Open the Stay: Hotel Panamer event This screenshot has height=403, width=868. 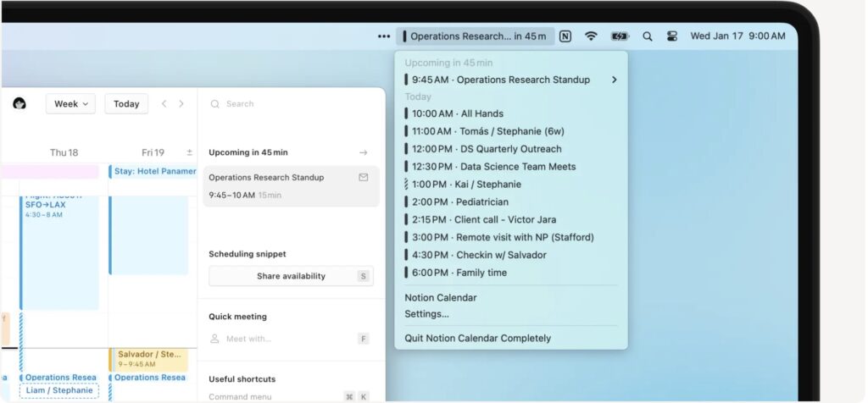pyautogui.click(x=153, y=171)
